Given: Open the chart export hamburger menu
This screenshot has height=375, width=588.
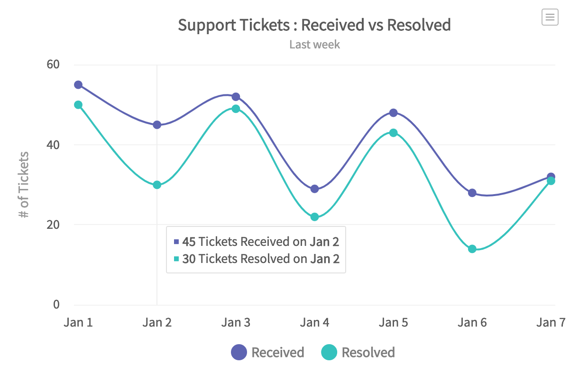Looking at the screenshot, I should point(550,18).
